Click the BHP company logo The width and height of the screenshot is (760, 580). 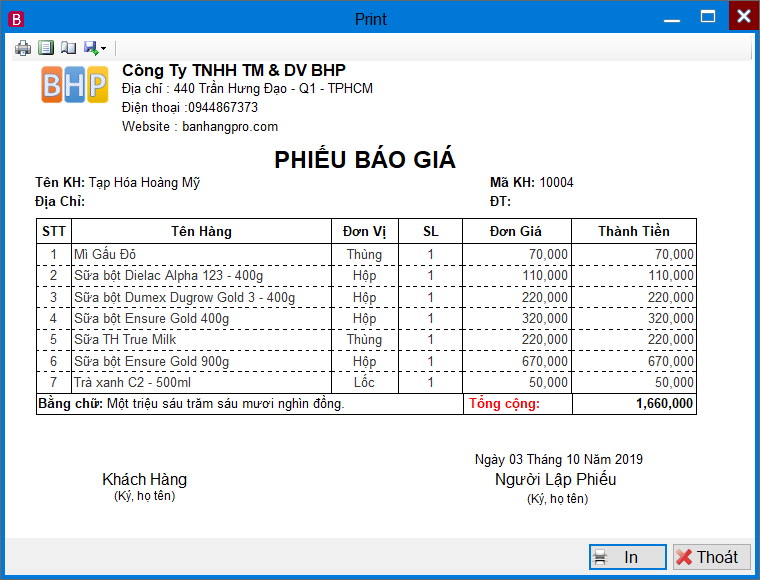(75, 84)
